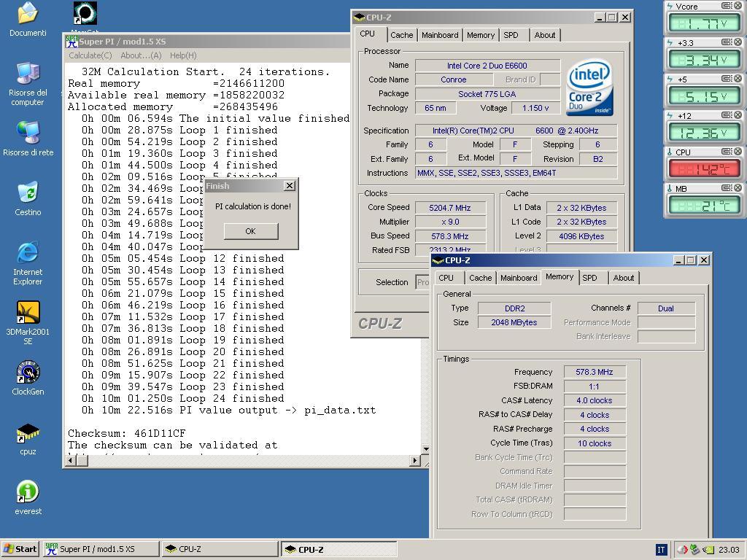The width and height of the screenshot is (747, 560).
Task: Click the memory Size value '2048 MBytes'
Action: pyautogui.click(x=514, y=322)
